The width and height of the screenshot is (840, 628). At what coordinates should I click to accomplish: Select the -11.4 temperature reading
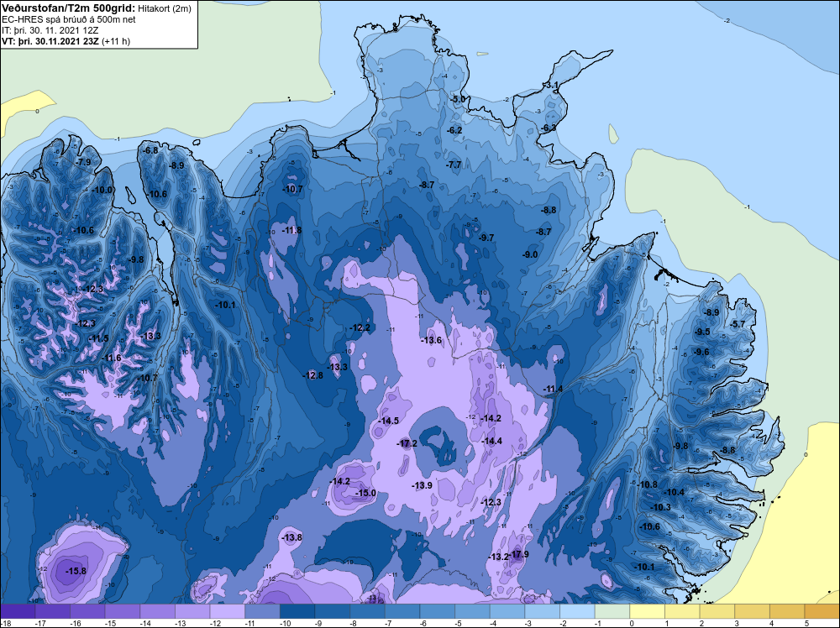click(554, 389)
